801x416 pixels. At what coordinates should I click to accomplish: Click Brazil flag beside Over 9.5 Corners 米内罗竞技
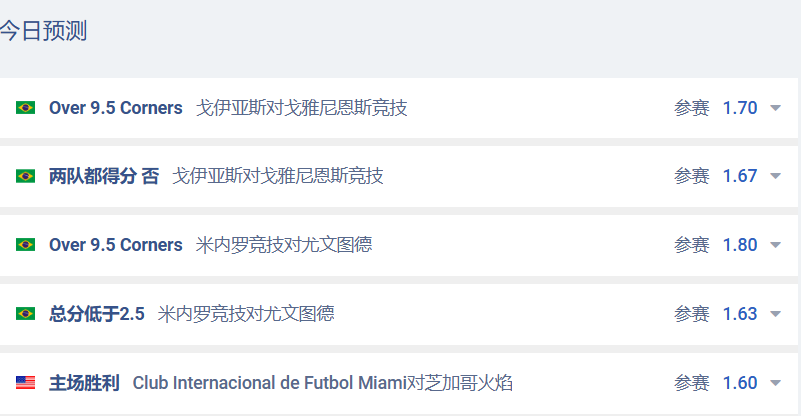[25, 245]
